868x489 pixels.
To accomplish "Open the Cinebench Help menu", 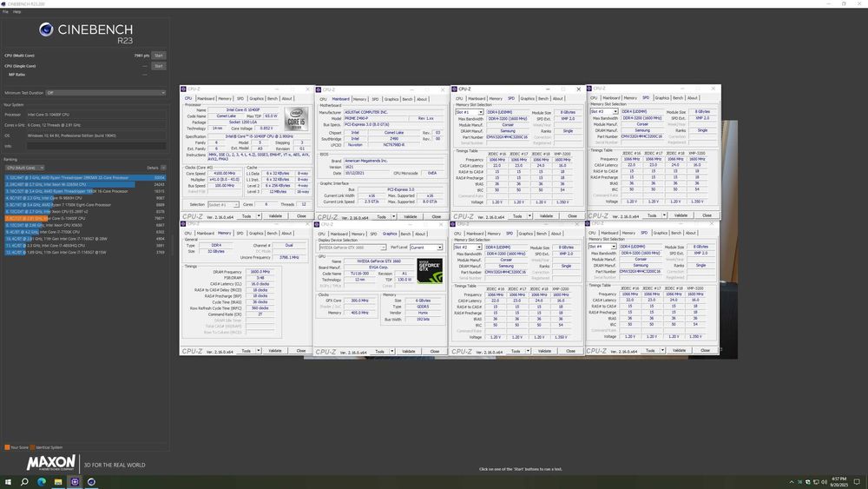I will (17, 11).
